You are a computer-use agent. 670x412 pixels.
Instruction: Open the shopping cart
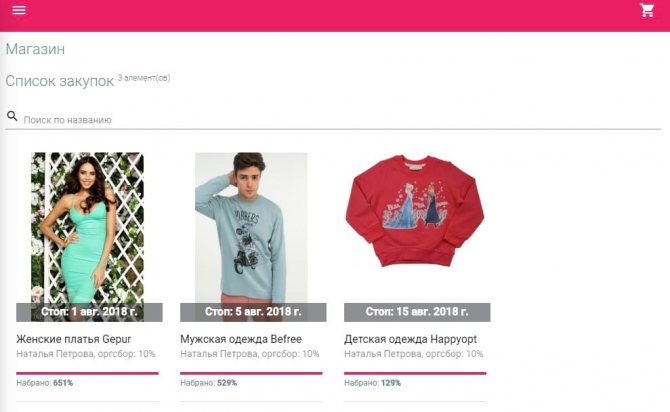click(x=647, y=10)
